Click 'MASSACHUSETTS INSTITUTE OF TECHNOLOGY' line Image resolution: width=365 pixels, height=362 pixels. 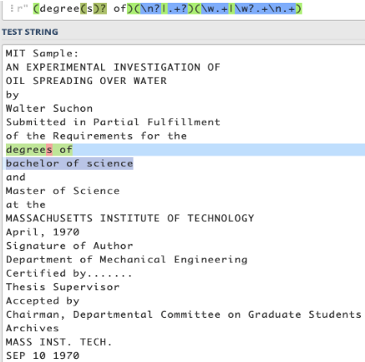coord(130,218)
